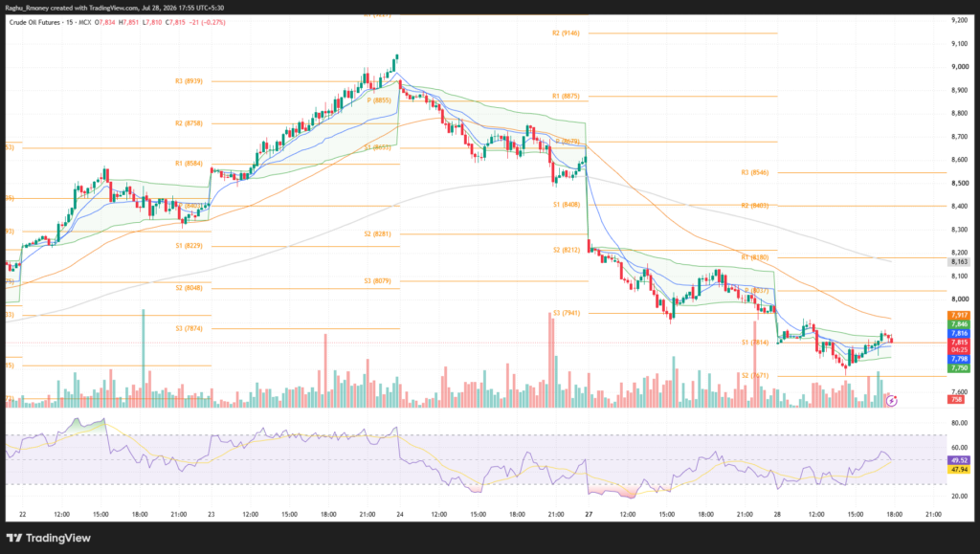Click the blue 7,798 price tag

959,359
